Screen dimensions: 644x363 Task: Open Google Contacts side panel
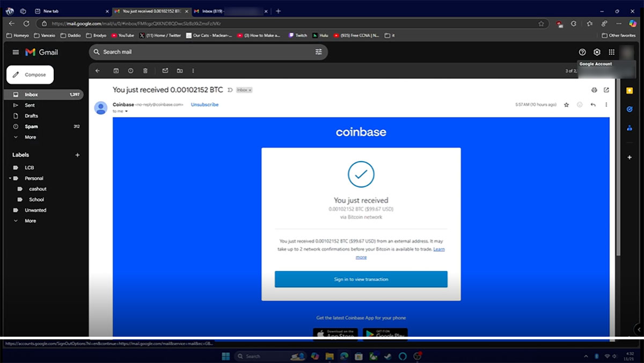(629, 128)
